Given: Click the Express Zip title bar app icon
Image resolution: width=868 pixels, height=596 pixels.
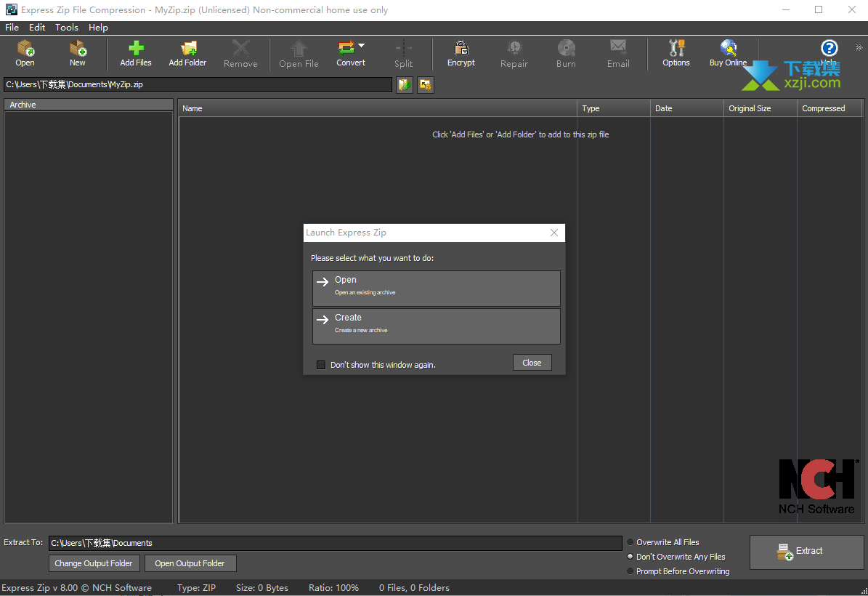Looking at the screenshot, I should pos(11,10).
